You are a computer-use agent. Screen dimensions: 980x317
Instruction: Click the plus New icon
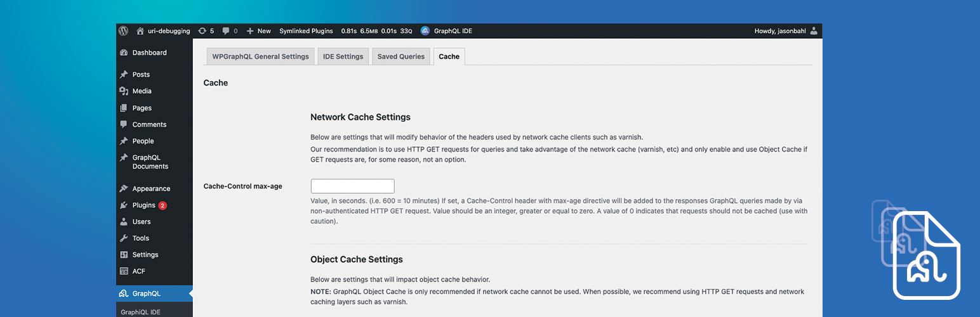(x=250, y=30)
